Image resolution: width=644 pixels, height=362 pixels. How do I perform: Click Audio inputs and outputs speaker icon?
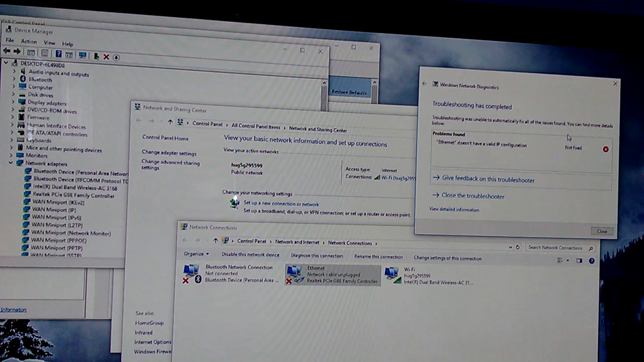(22, 72)
